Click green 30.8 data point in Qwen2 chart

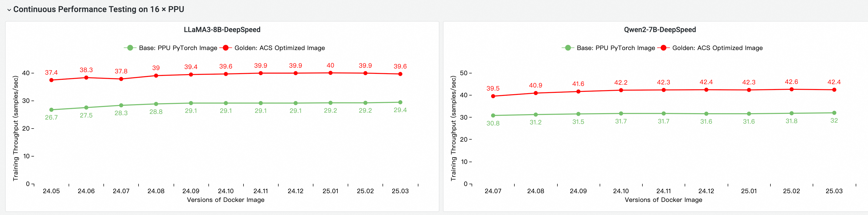click(x=493, y=115)
